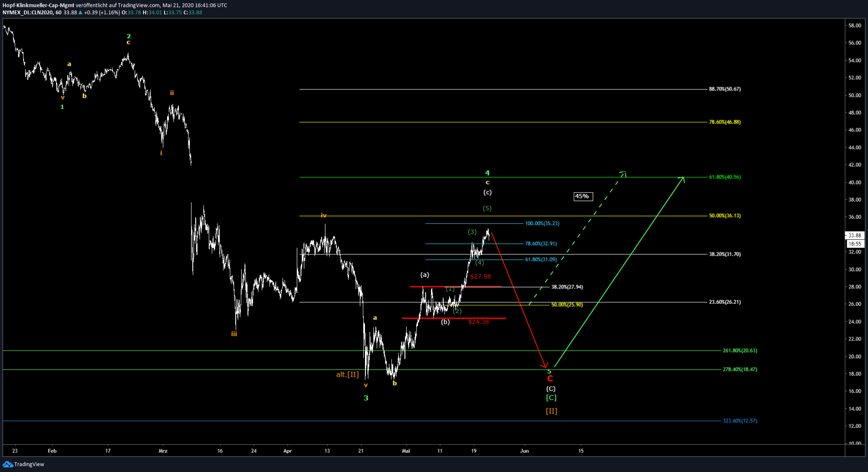Open the TradingView text link at bottom
The height and width of the screenshot is (472, 868).
pos(29,464)
